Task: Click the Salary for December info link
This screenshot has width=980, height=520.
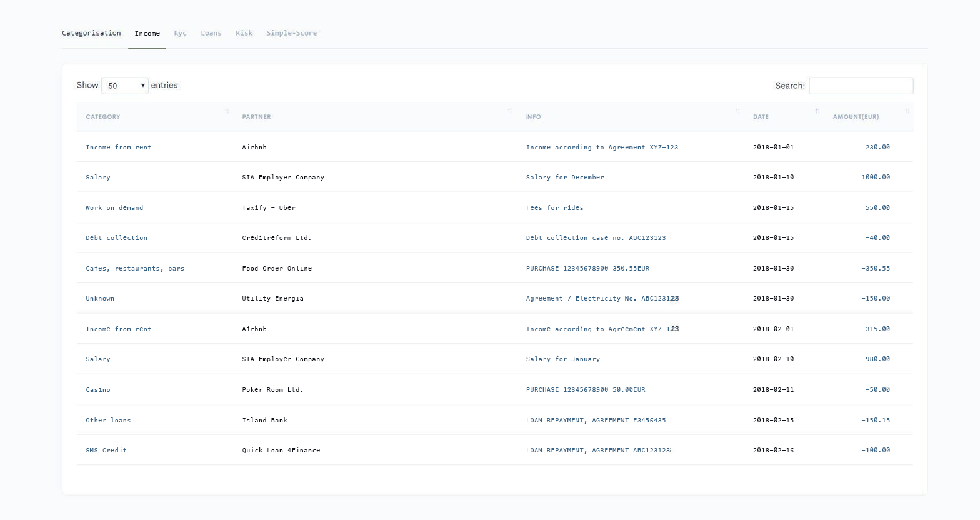Action: [564, 177]
